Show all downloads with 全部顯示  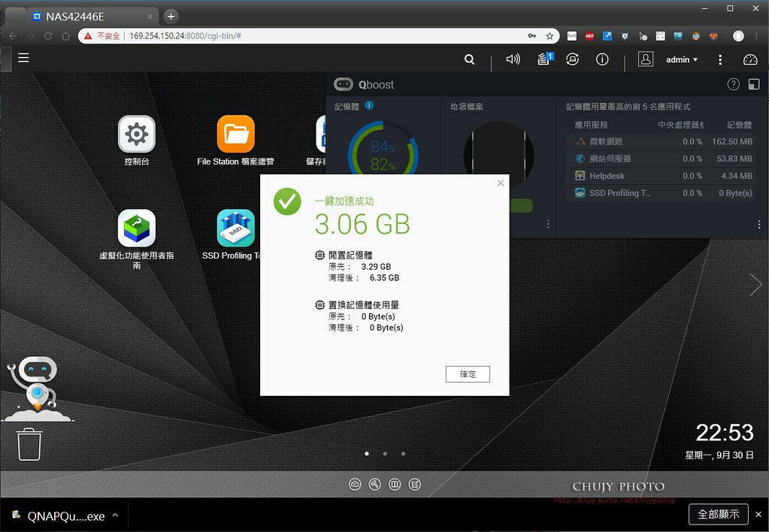coord(719,515)
